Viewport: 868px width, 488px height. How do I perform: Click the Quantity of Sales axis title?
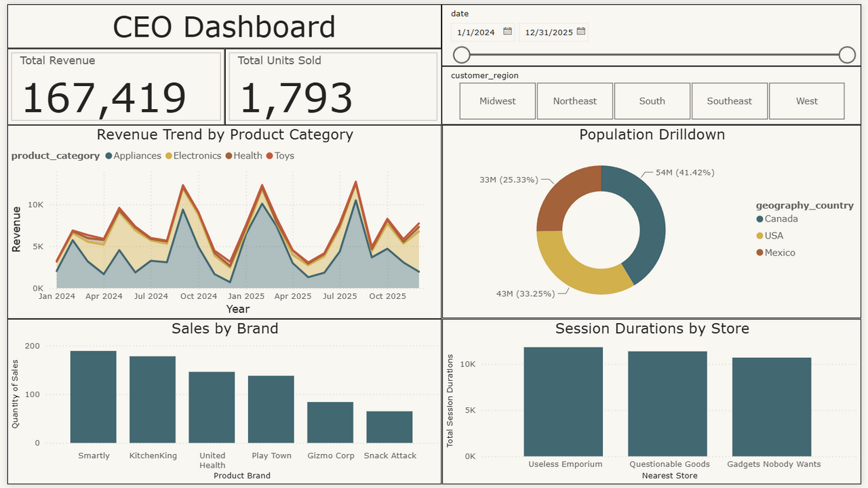pos(15,394)
